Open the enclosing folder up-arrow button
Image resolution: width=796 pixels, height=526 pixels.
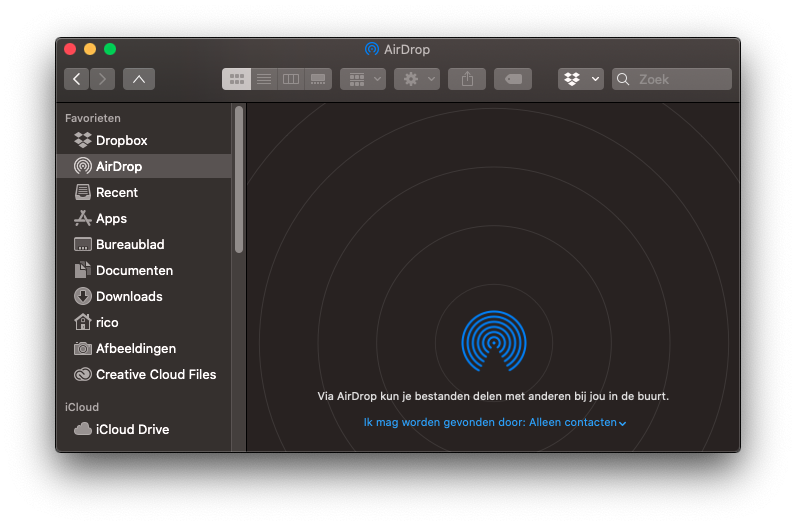pos(139,79)
